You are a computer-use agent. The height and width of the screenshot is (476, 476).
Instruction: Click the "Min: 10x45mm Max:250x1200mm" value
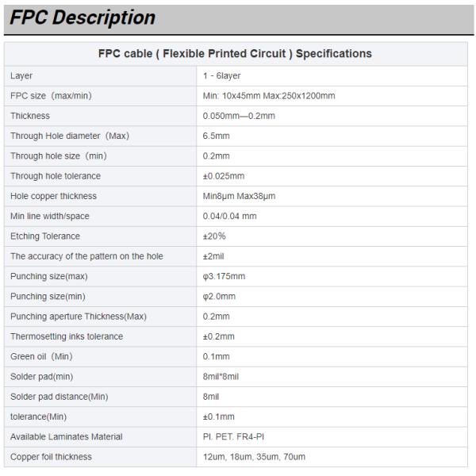(x=269, y=96)
